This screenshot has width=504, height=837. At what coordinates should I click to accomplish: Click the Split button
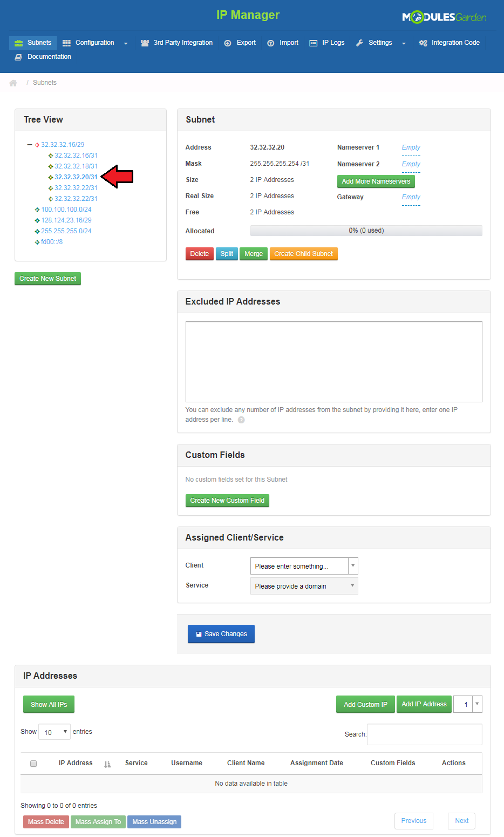tap(227, 254)
